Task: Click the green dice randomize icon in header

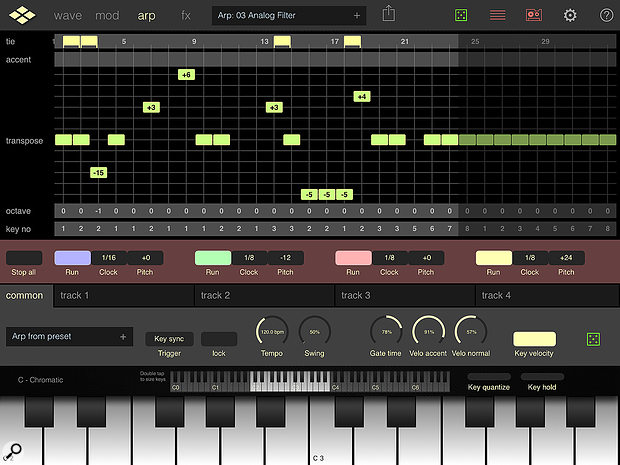Action: 461,15
